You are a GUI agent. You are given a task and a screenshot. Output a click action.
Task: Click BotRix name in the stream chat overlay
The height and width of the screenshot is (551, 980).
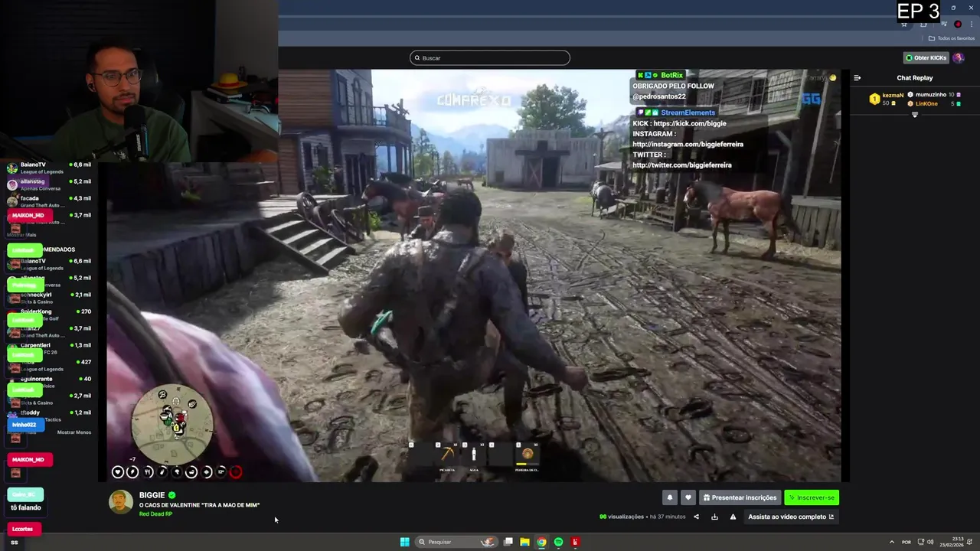tap(671, 75)
